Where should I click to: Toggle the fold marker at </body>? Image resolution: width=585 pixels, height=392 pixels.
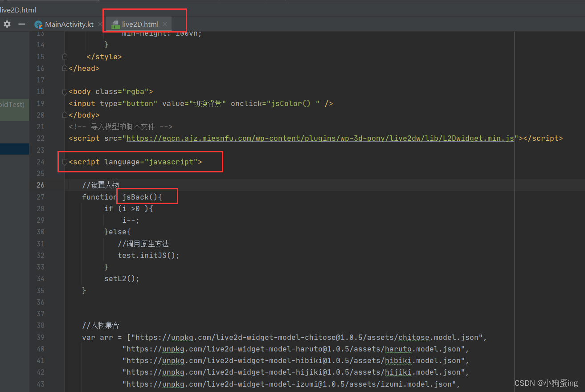65,115
